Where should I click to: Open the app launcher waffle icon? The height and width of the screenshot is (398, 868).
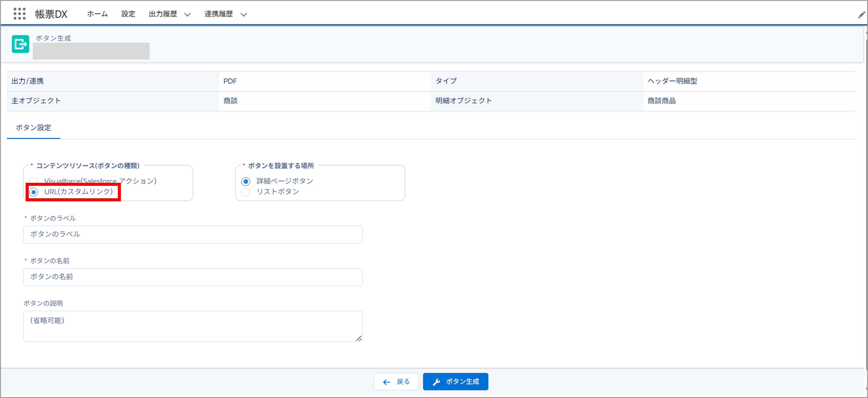pyautogui.click(x=19, y=13)
